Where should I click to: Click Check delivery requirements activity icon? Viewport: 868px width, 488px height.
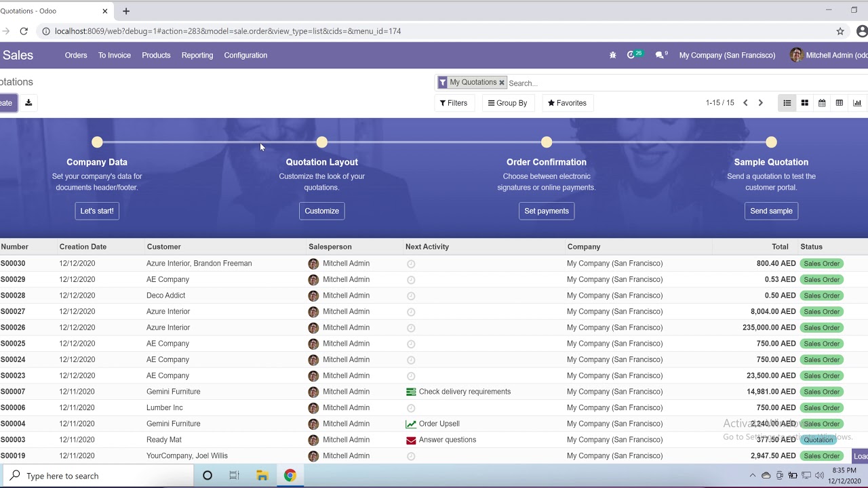click(x=411, y=392)
